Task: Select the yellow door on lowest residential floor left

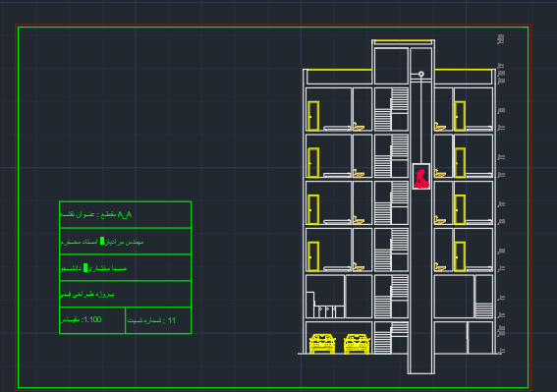Action: click(313, 256)
